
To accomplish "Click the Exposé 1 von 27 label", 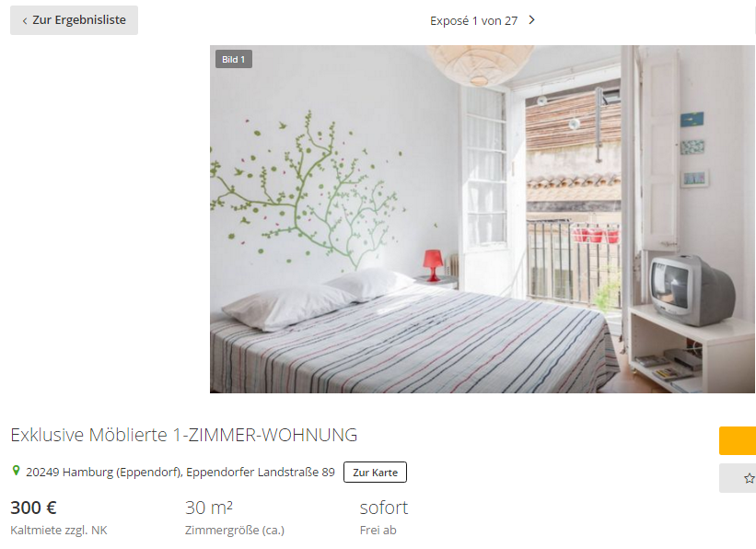I will coord(473,21).
